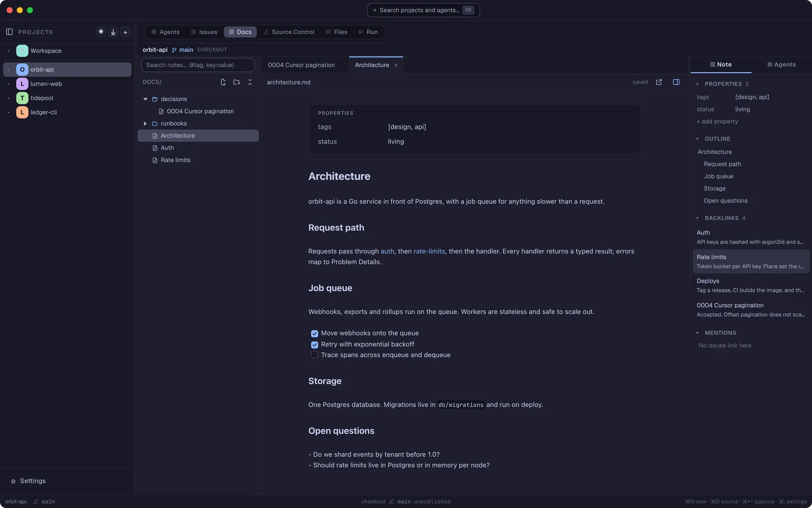Image resolution: width=812 pixels, height=508 pixels.
Task: Close the Architecture tab
Action: (396, 65)
